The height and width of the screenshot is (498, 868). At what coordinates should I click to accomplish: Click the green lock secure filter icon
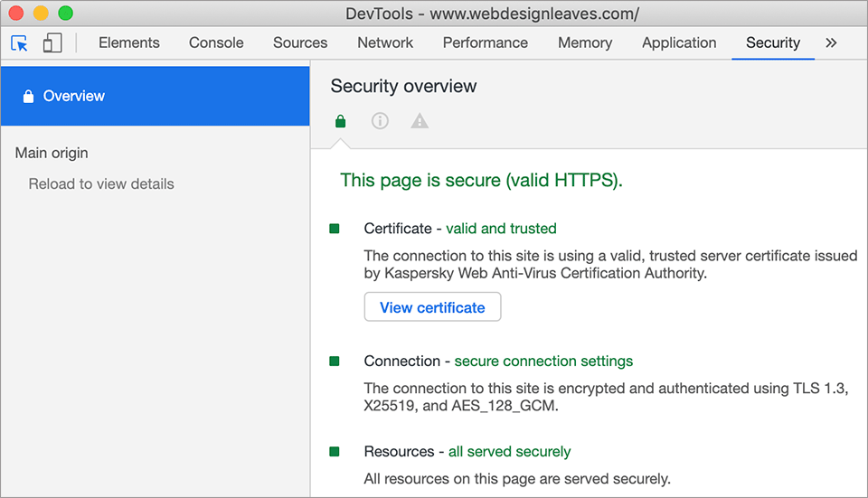pos(340,121)
